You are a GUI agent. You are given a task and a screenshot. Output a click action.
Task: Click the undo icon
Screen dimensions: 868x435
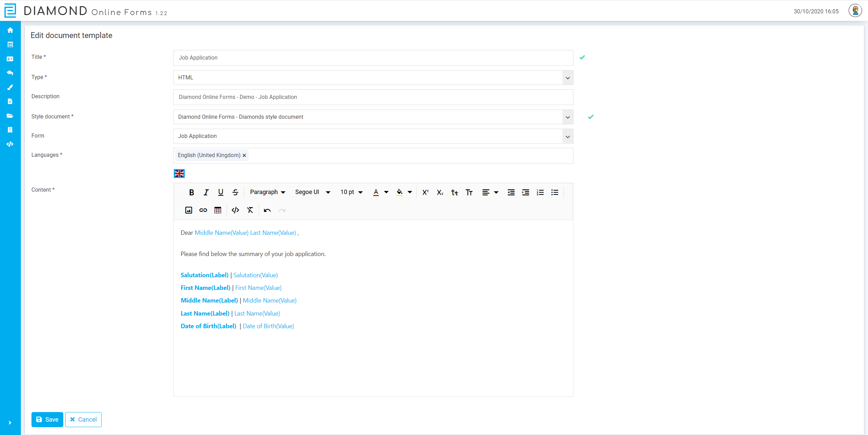267,210
